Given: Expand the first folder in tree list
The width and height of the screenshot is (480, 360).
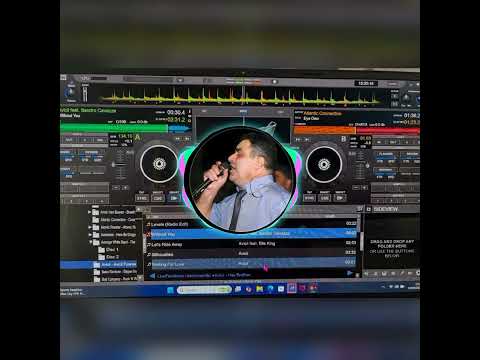Looking at the screenshot, I should (x=89, y=212).
